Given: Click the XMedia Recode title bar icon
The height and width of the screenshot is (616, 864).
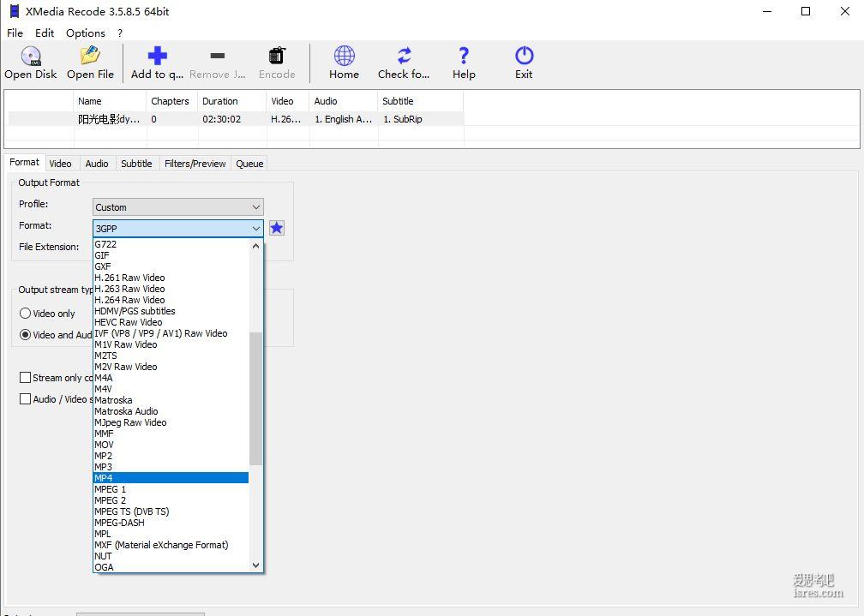Looking at the screenshot, I should [15, 11].
